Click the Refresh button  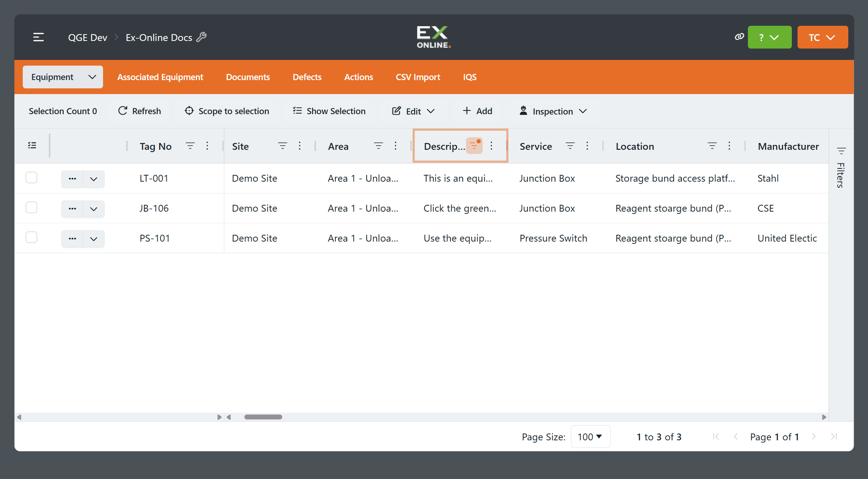pos(139,111)
